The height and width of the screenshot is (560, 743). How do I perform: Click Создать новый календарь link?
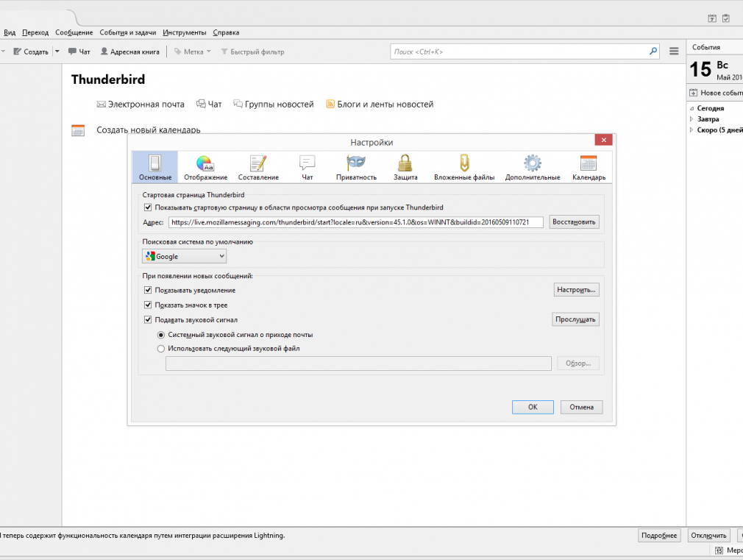point(149,130)
